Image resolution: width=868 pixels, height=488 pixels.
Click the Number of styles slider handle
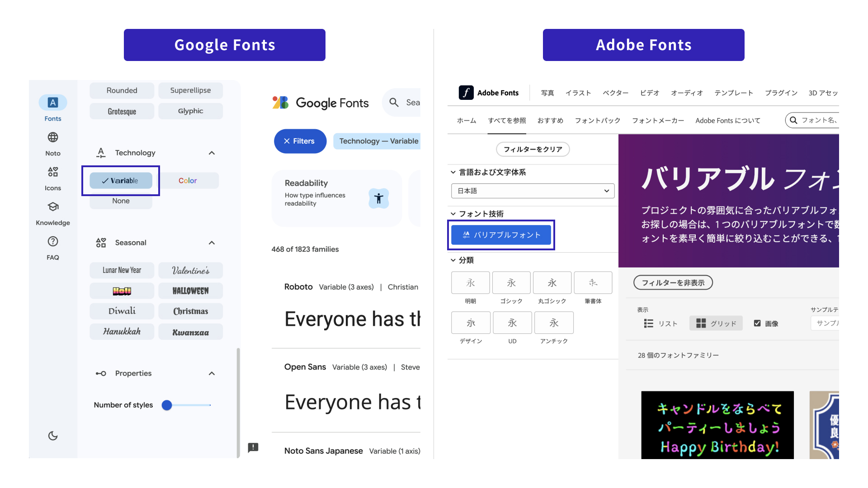coord(167,405)
